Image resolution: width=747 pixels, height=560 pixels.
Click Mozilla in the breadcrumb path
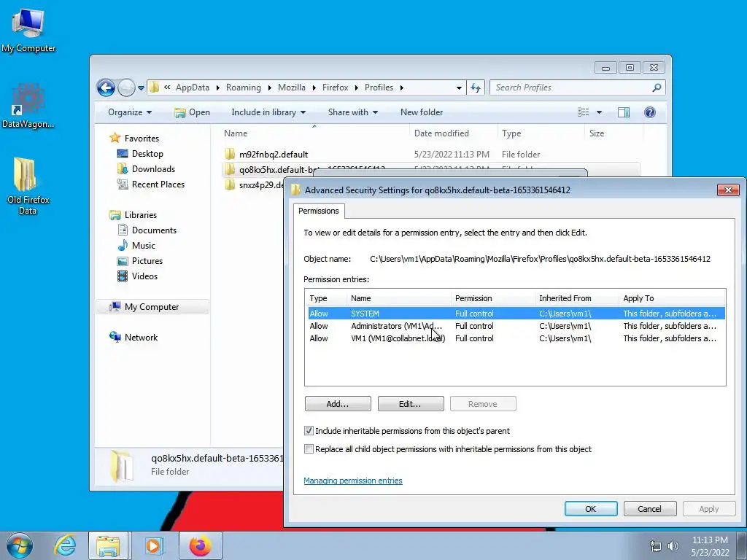[292, 87]
